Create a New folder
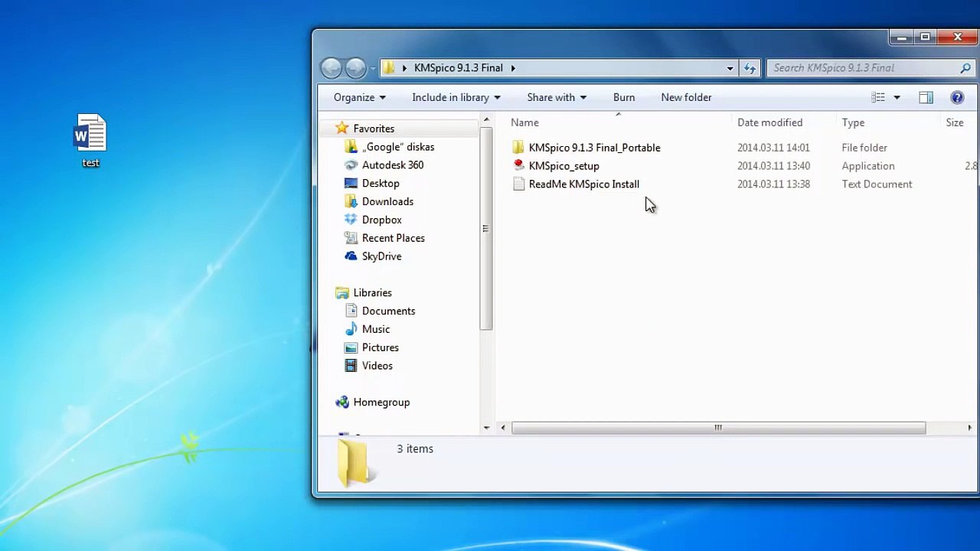 [x=686, y=97]
